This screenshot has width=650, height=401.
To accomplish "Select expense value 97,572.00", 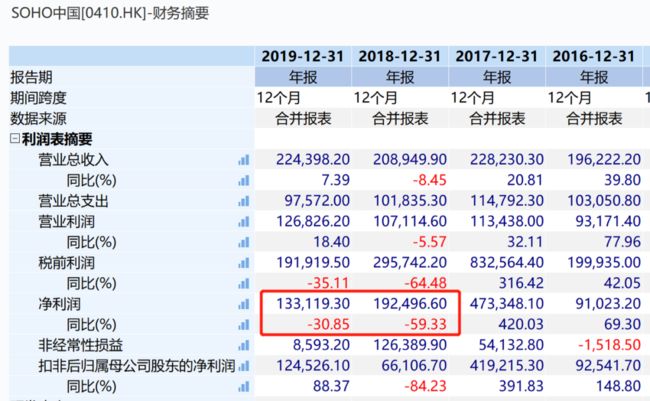I will [x=317, y=201].
